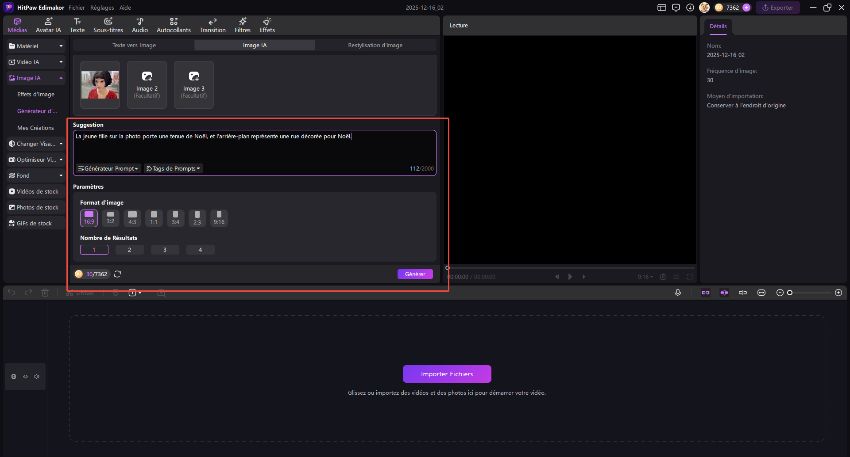Select the 16:9 image format
This screenshot has height=457, width=850.
coord(89,215)
